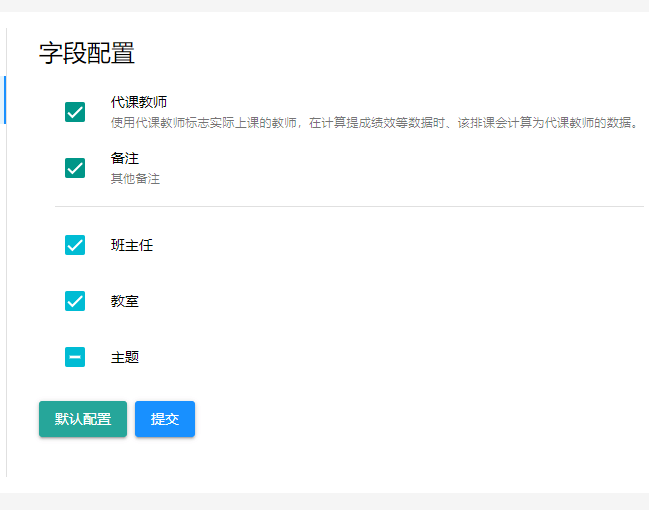This screenshot has width=649, height=510.
Task: Select the 班主任 label text
Action: [132, 245]
